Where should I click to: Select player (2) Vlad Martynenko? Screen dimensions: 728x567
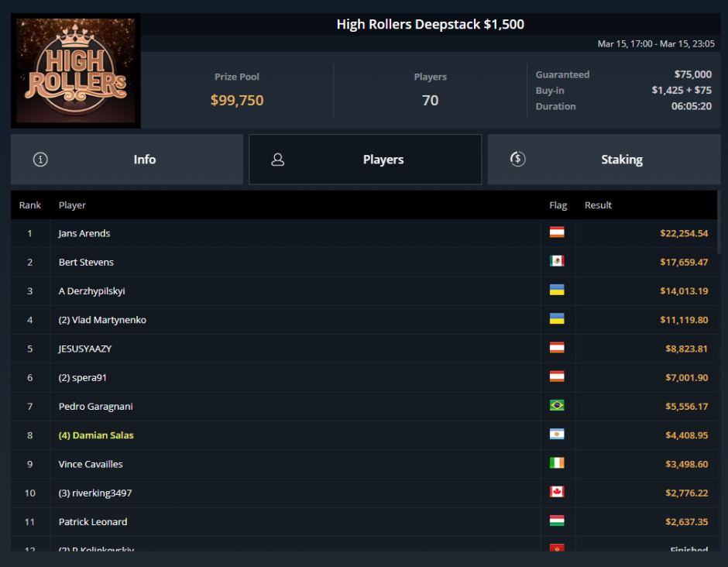[102, 320]
